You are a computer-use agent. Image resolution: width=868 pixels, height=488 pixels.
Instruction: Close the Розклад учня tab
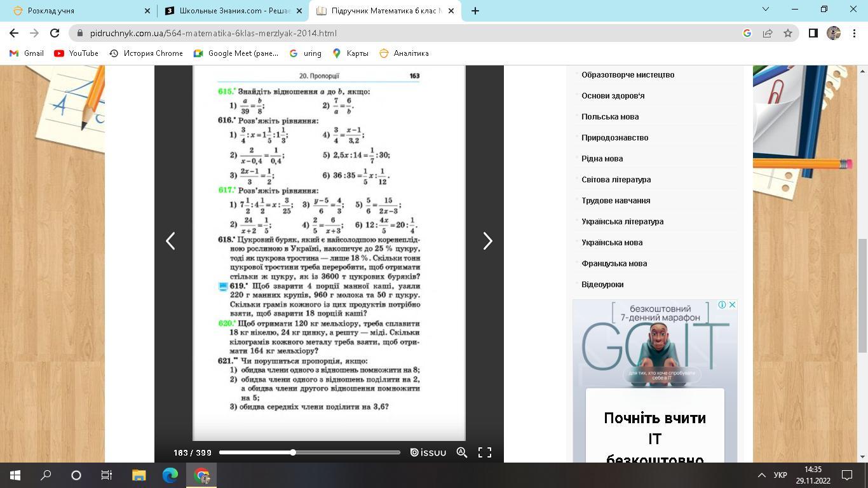[x=147, y=11]
